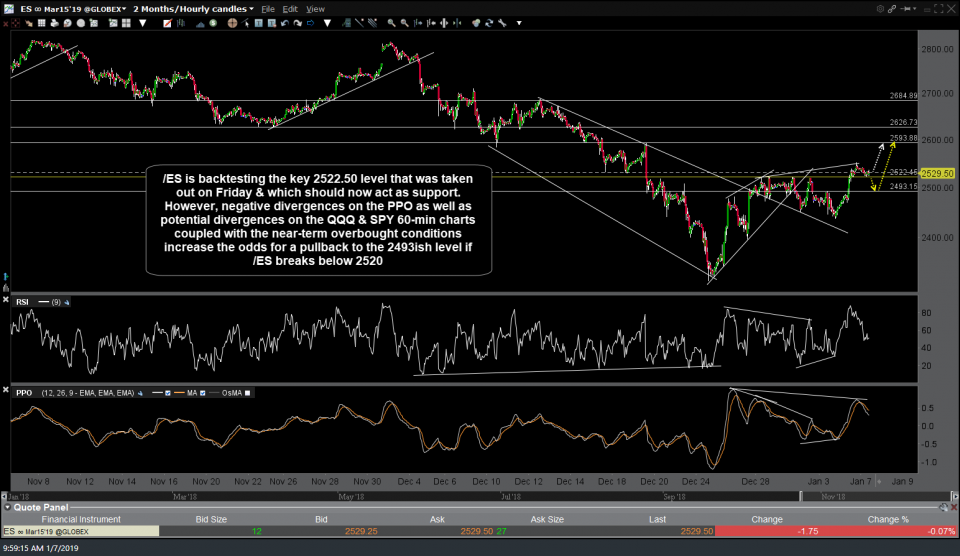
Task: Select the arrow pointer tool icon
Action: [x=245, y=23]
